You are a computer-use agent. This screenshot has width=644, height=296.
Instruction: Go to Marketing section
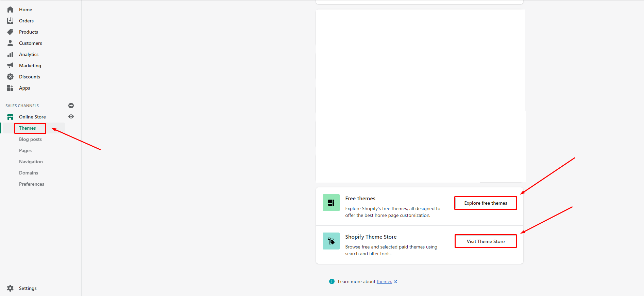click(x=30, y=66)
